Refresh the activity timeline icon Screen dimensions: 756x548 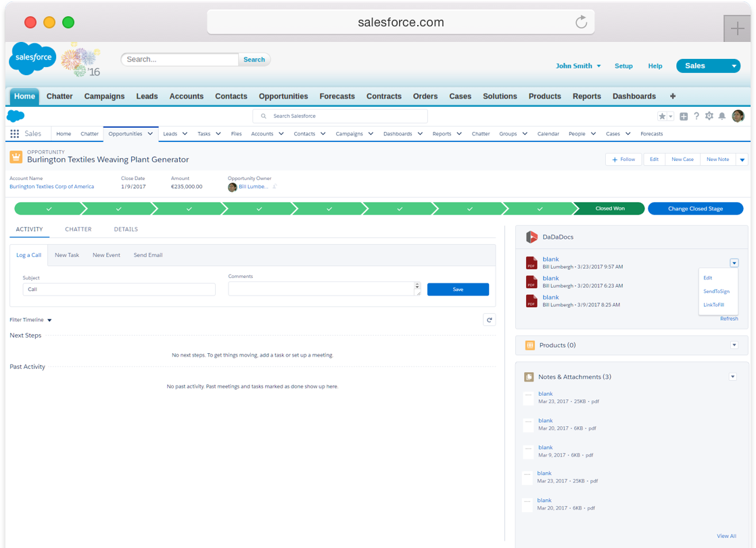pyautogui.click(x=490, y=320)
